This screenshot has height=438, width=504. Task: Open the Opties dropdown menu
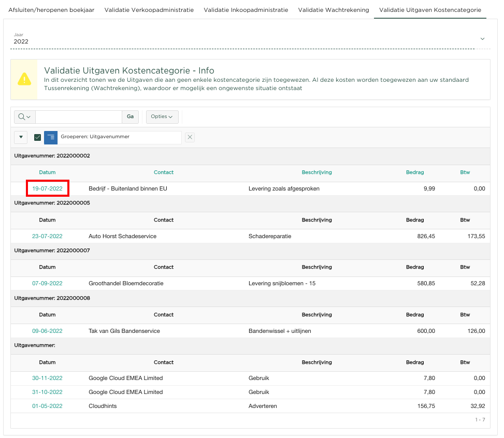pos(162,116)
